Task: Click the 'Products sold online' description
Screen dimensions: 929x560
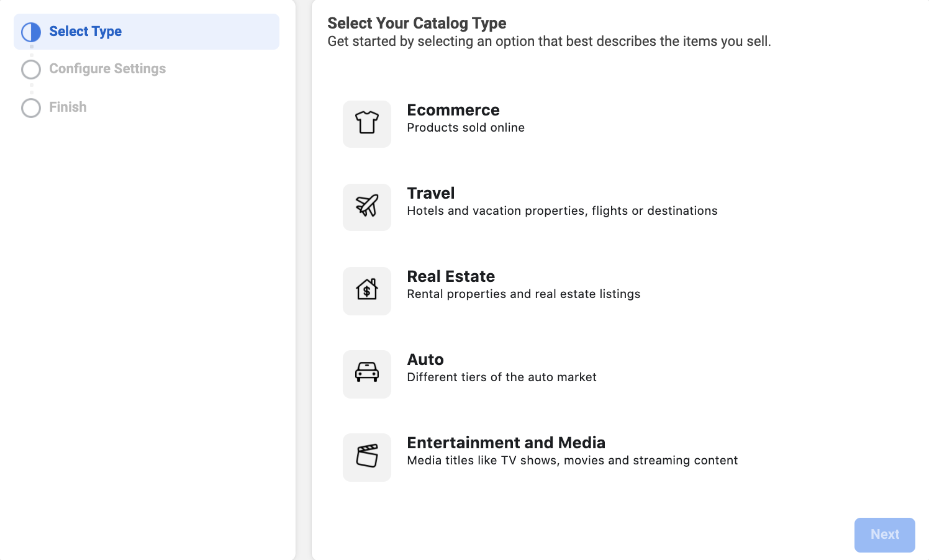Action: (465, 128)
